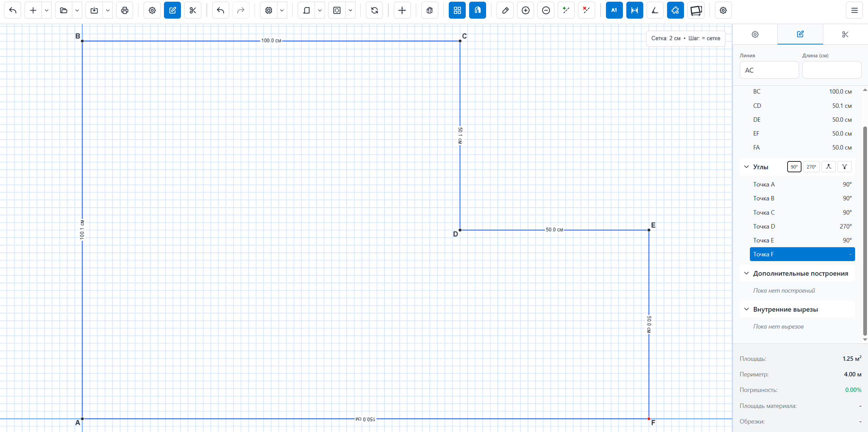Select the scissors cut tool in toolbar

point(193,10)
